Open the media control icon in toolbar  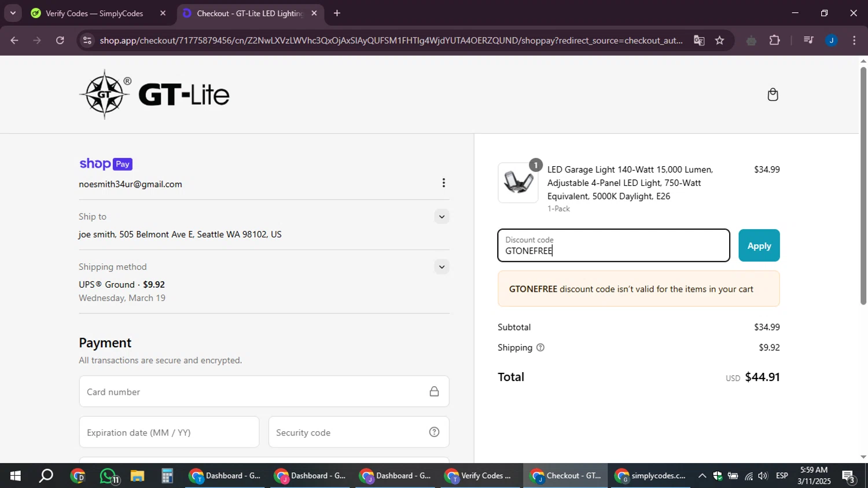808,41
